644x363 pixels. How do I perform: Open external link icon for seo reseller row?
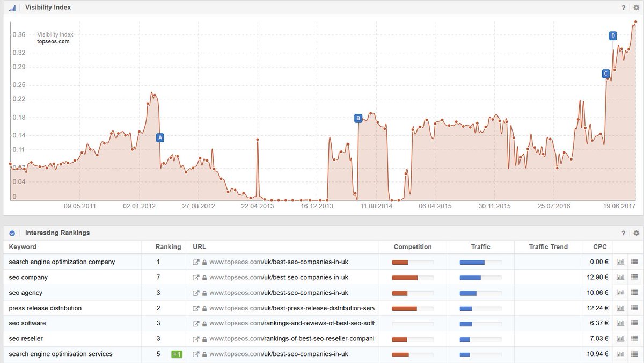[196, 339]
